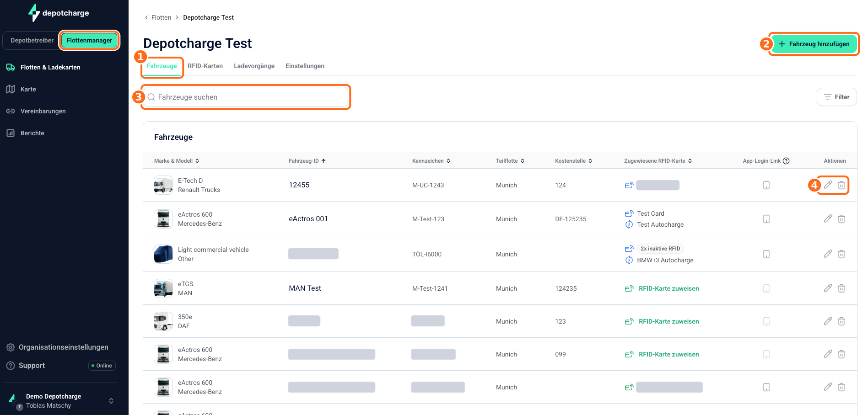Delete the eActros 001 vehicle row
Image resolution: width=868 pixels, height=415 pixels.
841,218
